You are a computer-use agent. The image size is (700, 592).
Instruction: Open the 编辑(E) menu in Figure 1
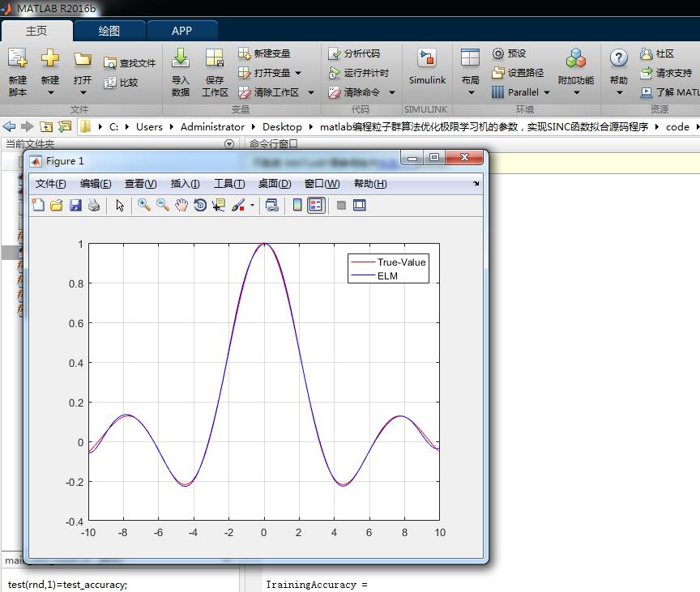coord(96,184)
